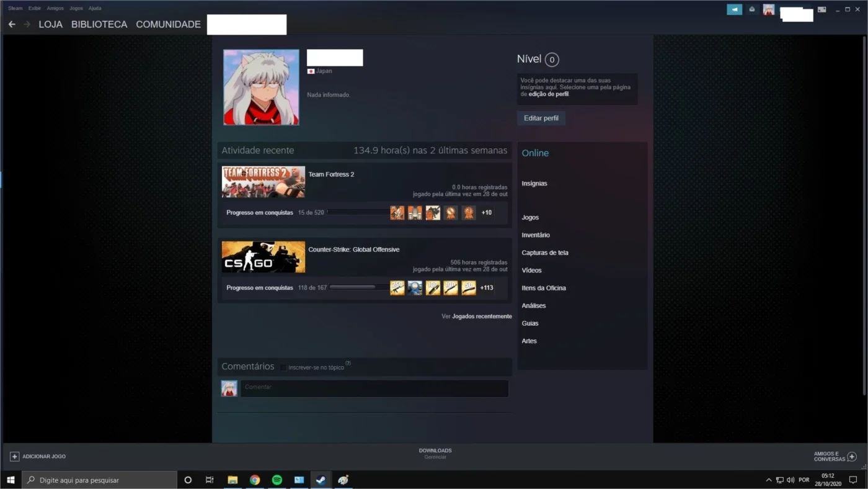Open Google Chrome from the taskbar
Image resolution: width=868 pixels, height=489 pixels.
point(255,480)
